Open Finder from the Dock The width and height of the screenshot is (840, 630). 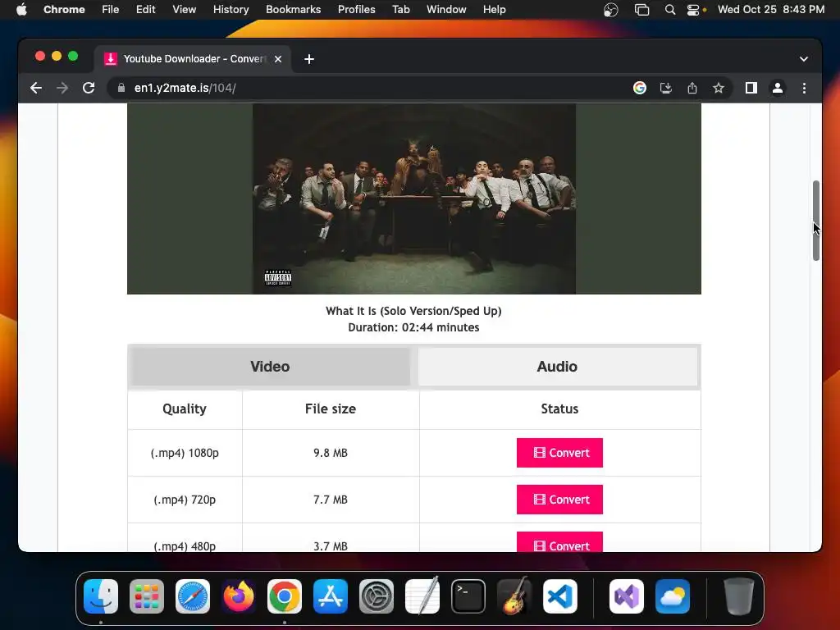101,596
